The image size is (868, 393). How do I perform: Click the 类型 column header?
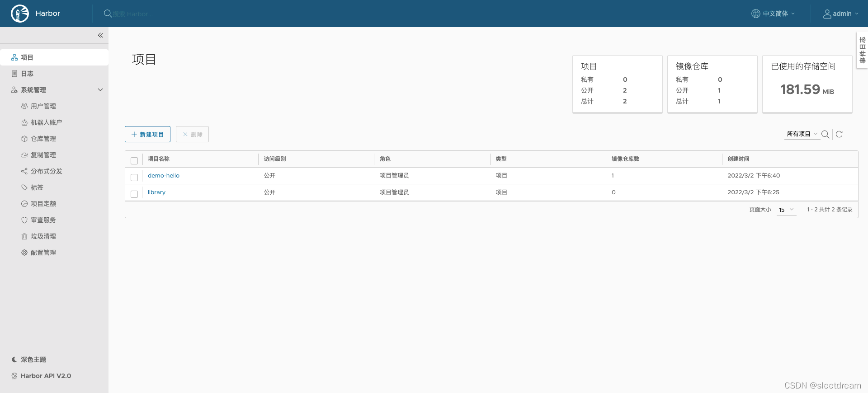coord(501,159)
